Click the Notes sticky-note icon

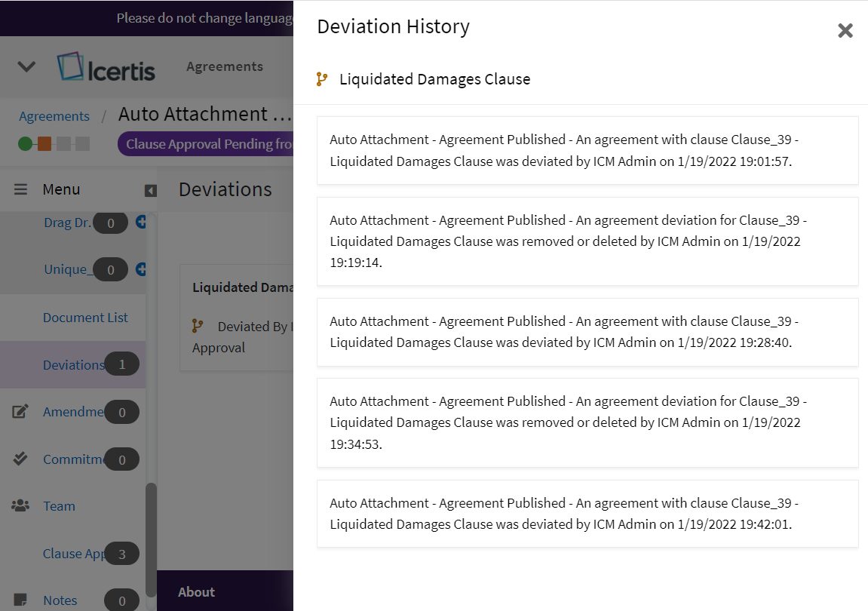pos(20,600)
